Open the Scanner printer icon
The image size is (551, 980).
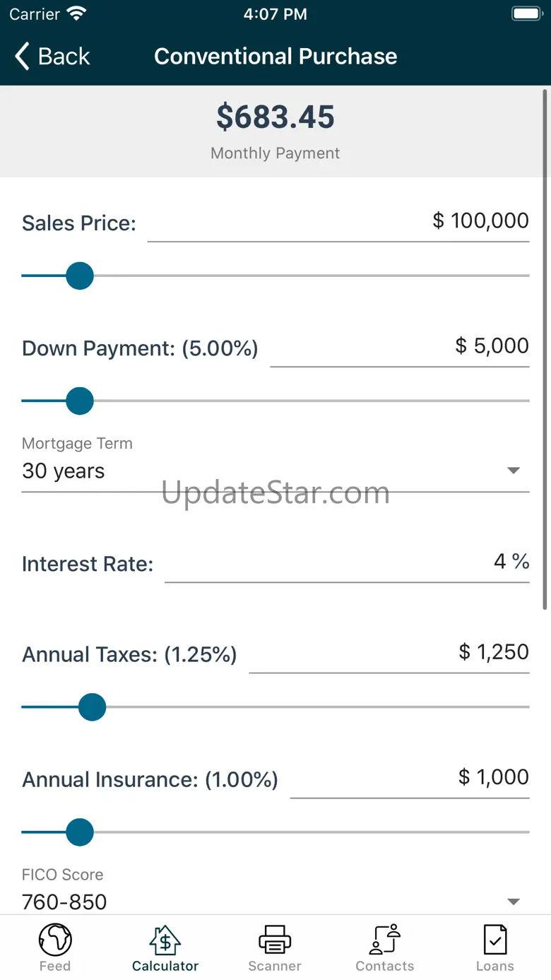275,940
